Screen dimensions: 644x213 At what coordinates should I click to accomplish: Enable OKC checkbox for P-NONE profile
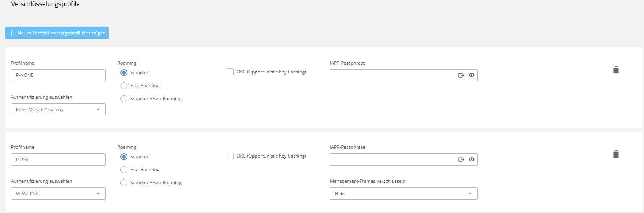point(230,72)
